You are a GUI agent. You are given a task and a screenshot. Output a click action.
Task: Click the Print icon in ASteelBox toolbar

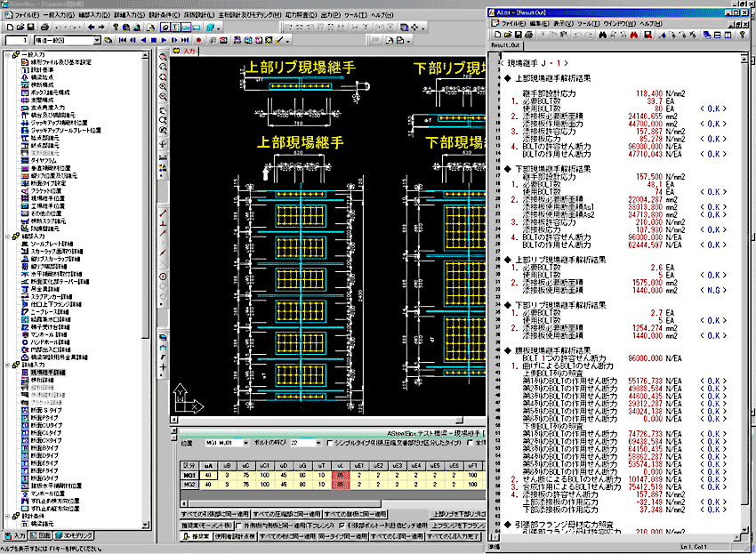(44, 28)
